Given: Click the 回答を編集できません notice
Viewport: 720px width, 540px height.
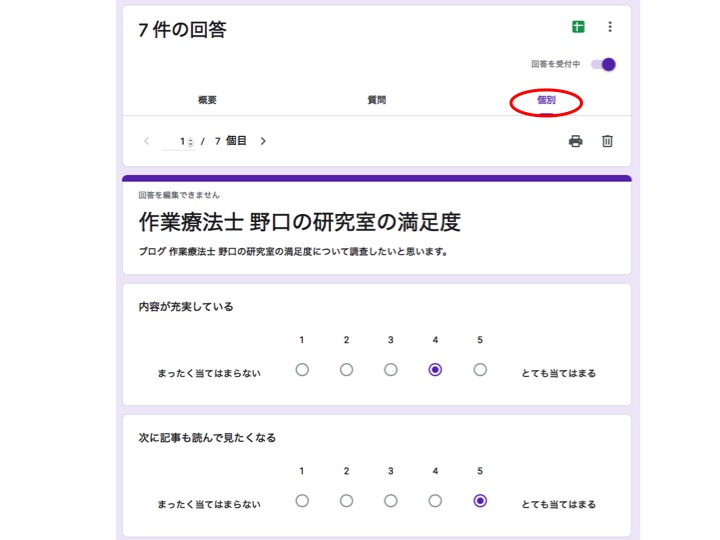Looking at the screenshot, I should click(179, 195).
